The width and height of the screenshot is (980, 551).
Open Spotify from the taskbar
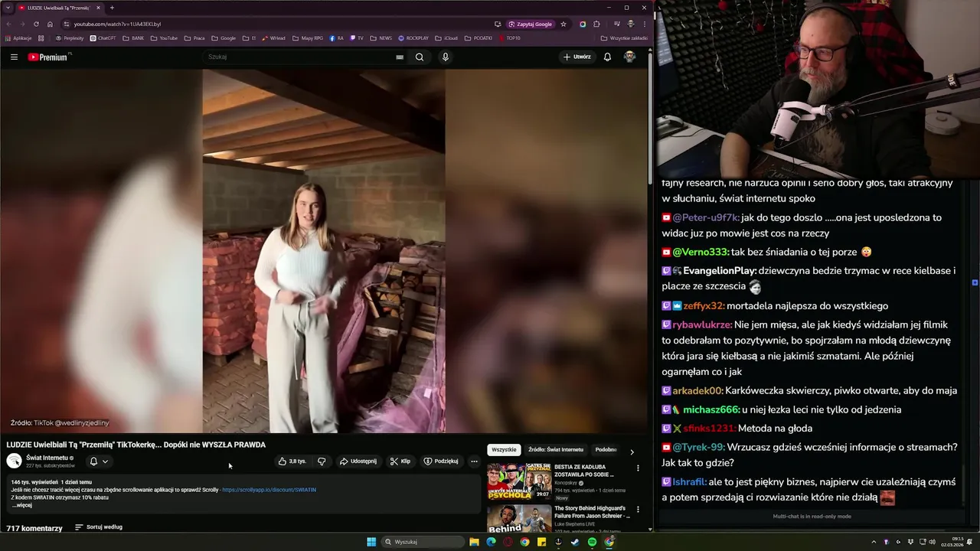(x=592, y=542)
